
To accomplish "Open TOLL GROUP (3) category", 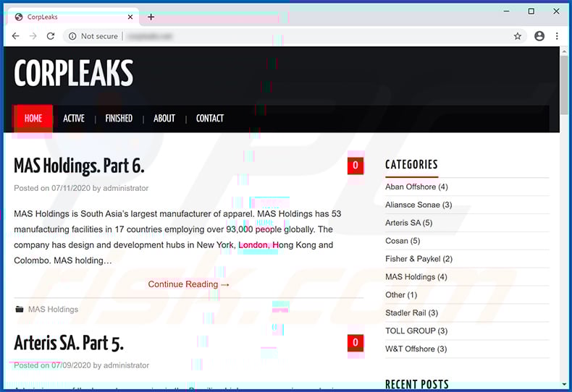I will click(416, 331).
